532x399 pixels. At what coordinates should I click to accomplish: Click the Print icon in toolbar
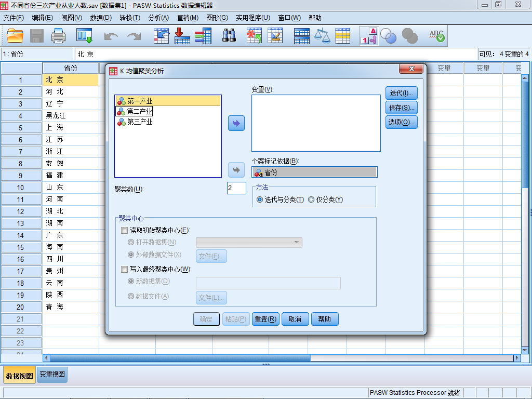click(x=58, y=36)
